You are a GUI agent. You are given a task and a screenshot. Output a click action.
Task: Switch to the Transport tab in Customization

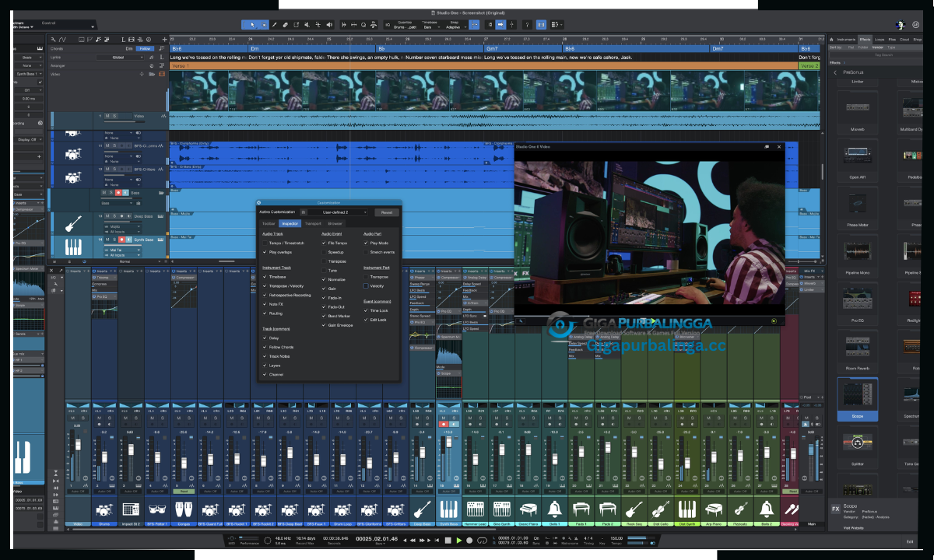pyautogui.click(x=313, y=223)
